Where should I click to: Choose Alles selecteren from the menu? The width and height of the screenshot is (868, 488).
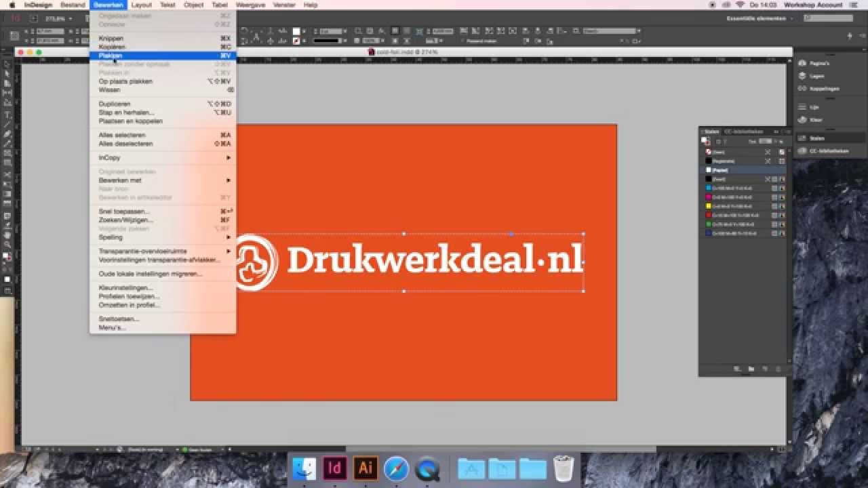[163, 135]
